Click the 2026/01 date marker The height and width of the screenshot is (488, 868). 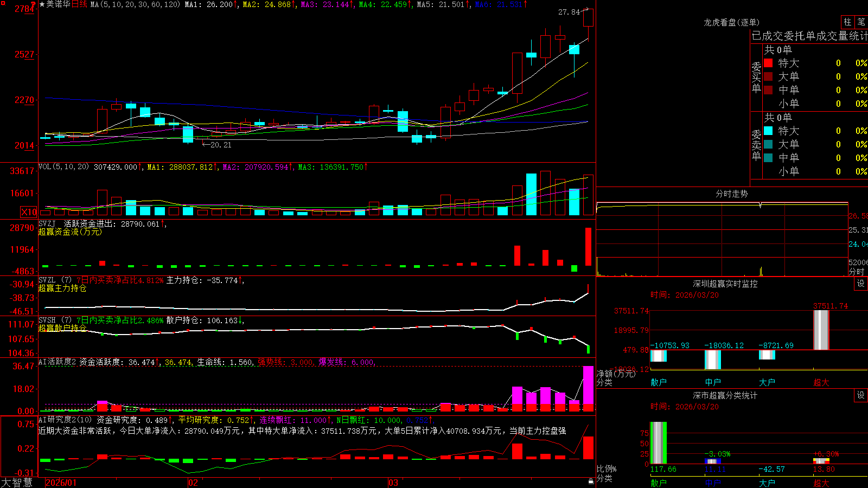[61, 483]
